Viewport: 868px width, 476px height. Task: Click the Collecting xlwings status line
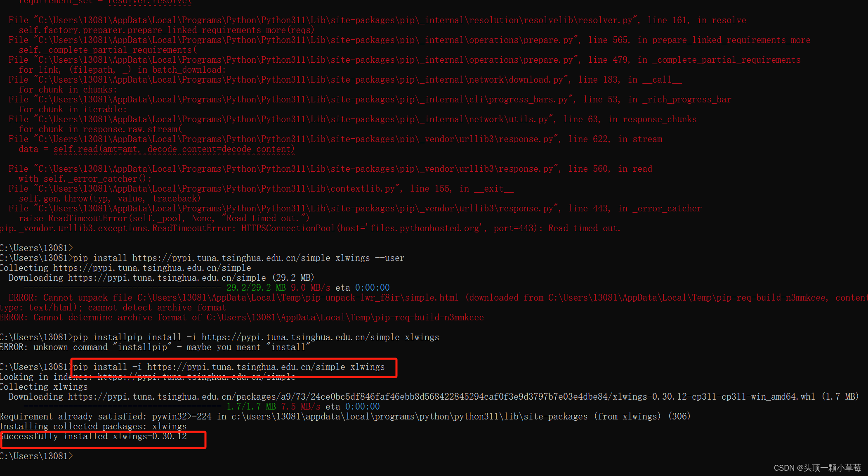43,386
